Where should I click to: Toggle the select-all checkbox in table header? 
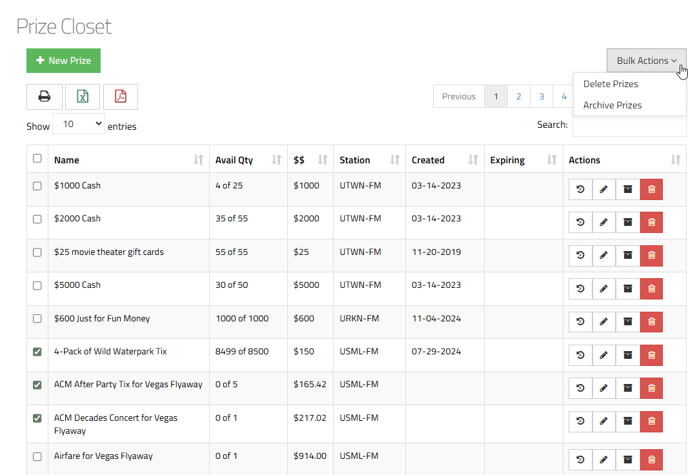(x=38, y=158)
